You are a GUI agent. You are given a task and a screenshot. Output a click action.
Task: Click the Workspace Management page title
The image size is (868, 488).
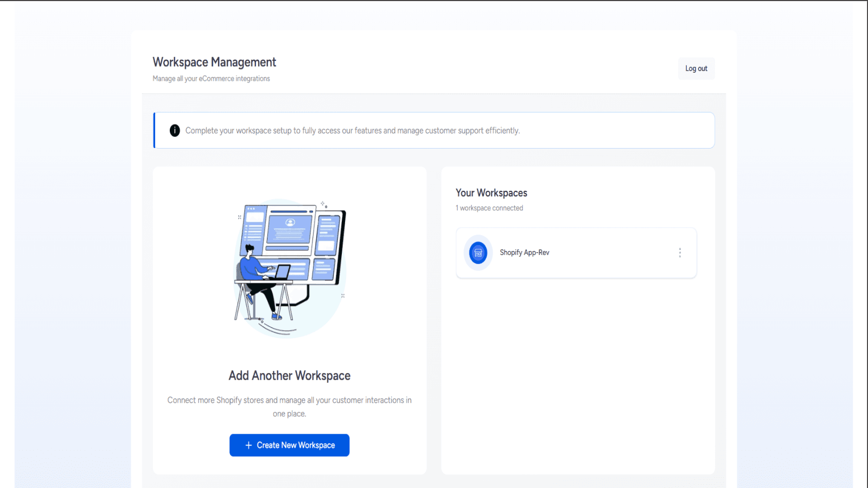point(214,62)
